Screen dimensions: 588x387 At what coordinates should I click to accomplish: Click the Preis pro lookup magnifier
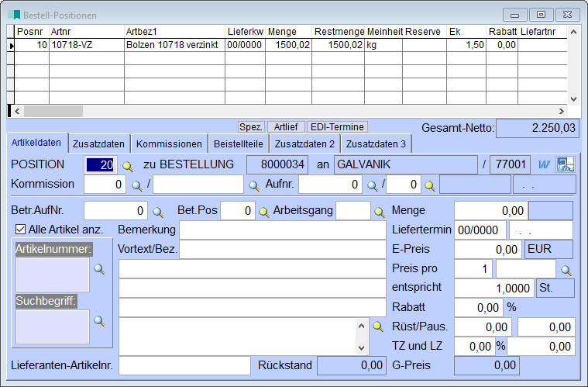566,270
